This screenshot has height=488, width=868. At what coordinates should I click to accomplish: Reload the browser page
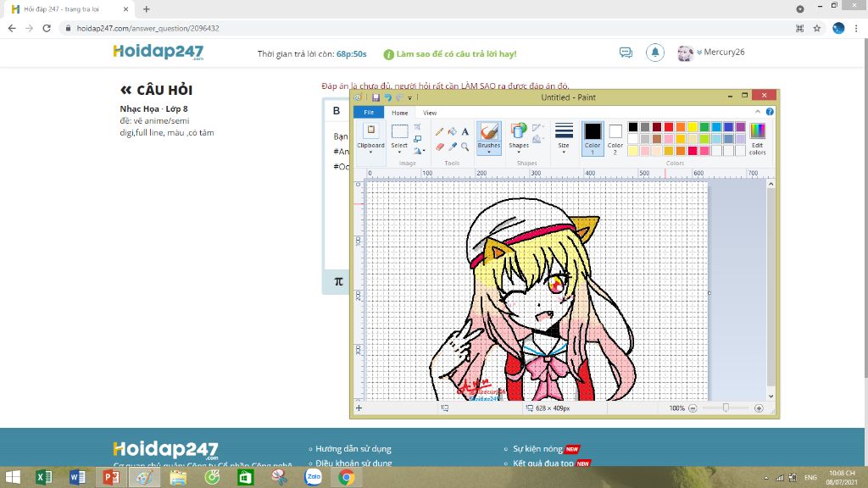[x=47, y=28]
